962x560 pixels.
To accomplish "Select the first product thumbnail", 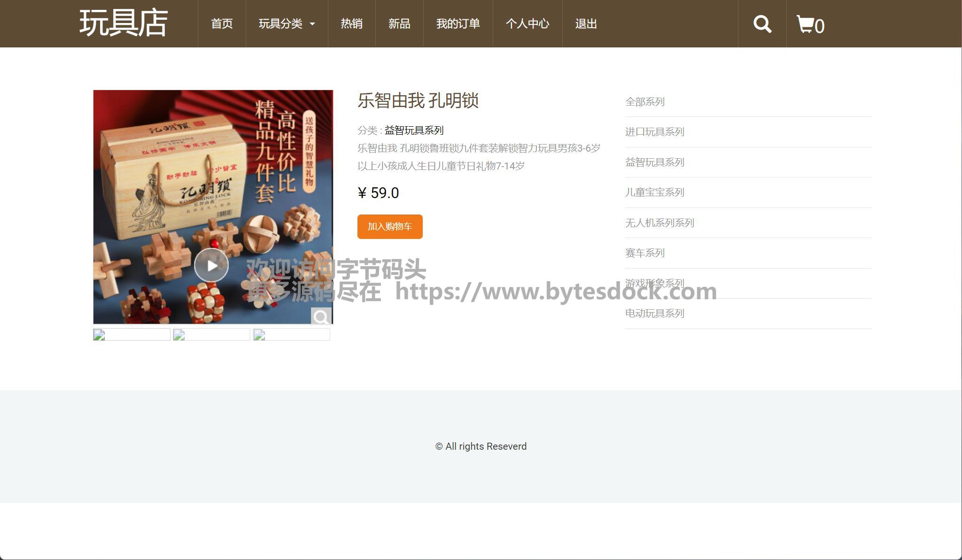I will pos(132,335).
